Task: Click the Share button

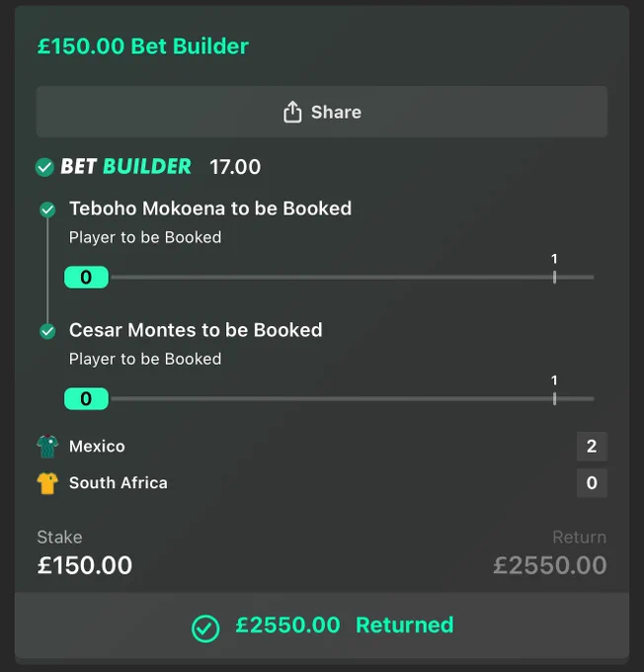Action: [321, 112]
